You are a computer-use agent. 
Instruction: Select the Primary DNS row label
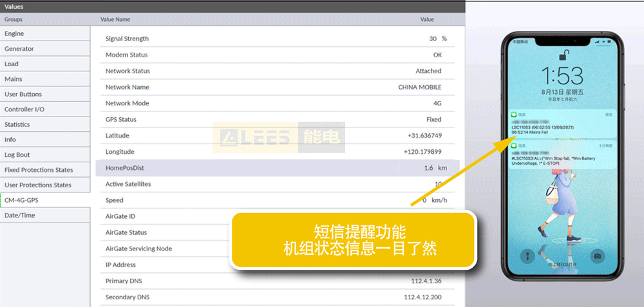(124, 281)
